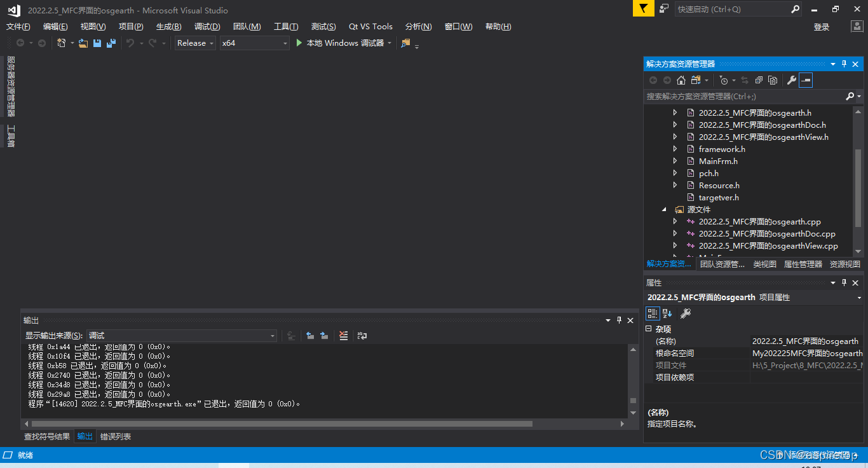Select targetver.h in Solution Explorer
The width and height of the screenshot is (868, 468).
pyautogui.click(x=718, y=197)
